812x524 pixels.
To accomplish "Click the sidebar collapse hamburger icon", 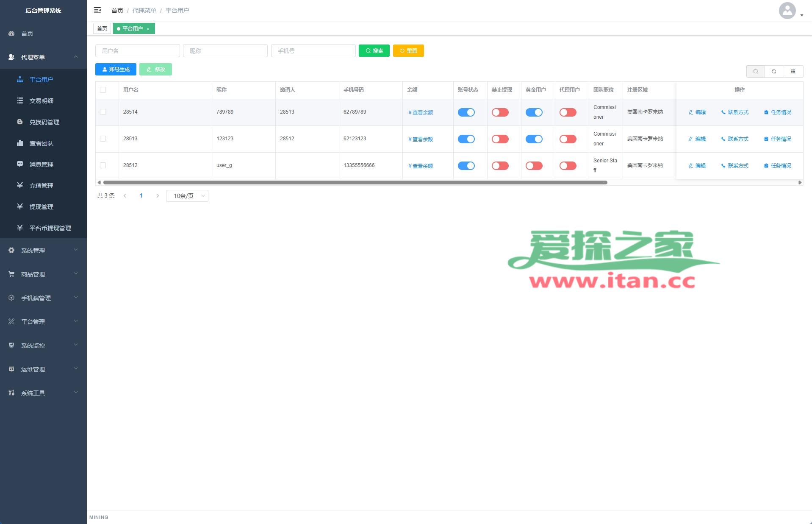I will click(97, 10).
